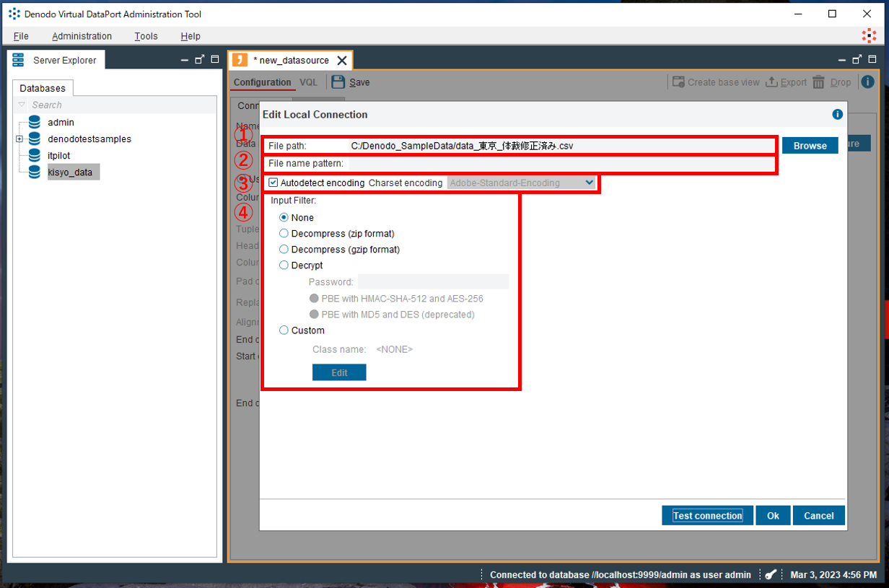Click the Save icon next to Configuration tab
The image size is (889, 588).
coord(337,82)
